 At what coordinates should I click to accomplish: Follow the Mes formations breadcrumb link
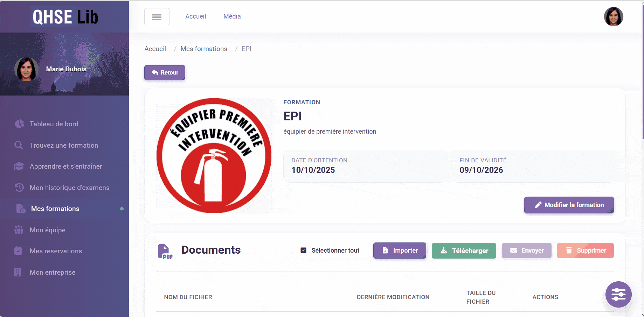pyautogui.click(x=203, y=49)
